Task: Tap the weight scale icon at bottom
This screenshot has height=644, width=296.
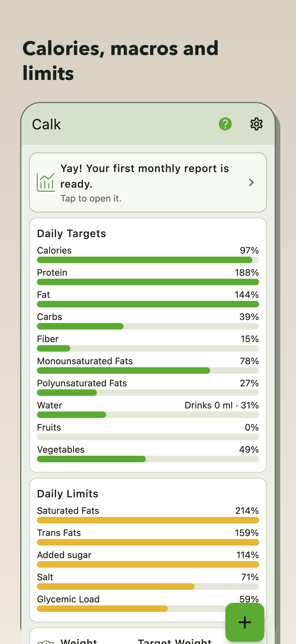Action: point(46,642)
